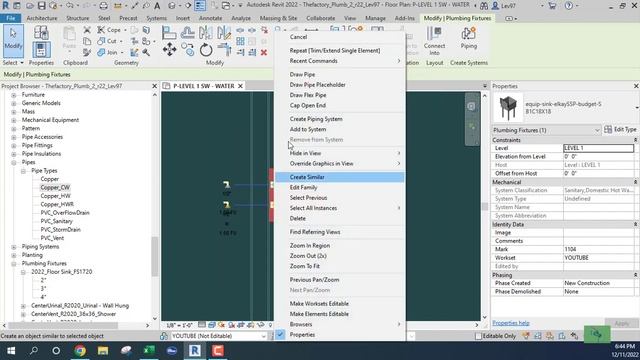Viewport: 640px width, 360px height.
Task: Select Copper_CW pipe type in browser
Action: 55,187
